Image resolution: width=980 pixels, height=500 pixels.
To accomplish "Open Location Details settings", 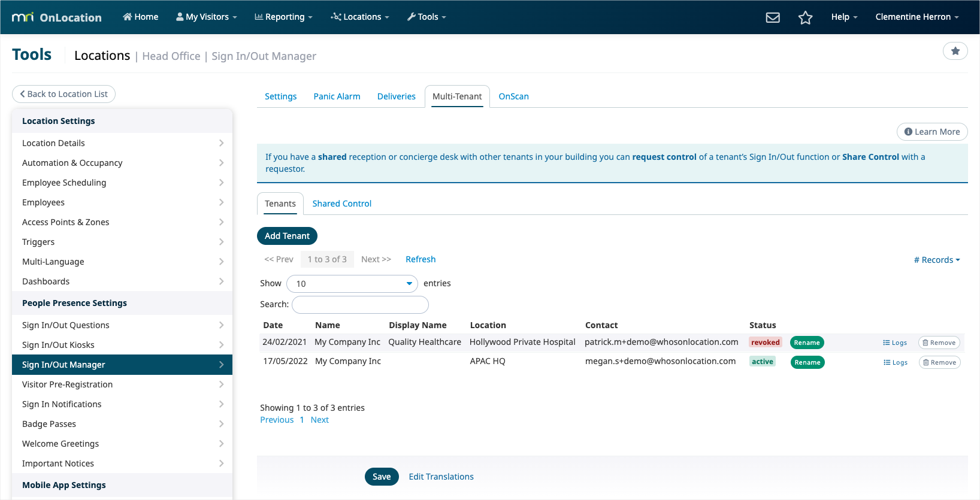I will click(x=122, y=143).
